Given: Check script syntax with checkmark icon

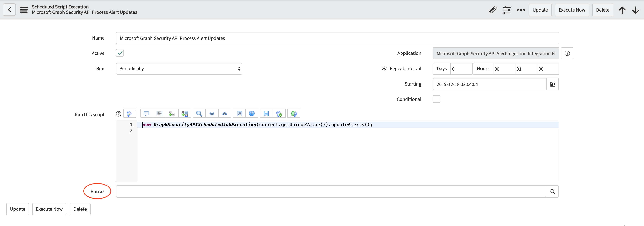Looking at the screenshot, I should tap(279, 114).
